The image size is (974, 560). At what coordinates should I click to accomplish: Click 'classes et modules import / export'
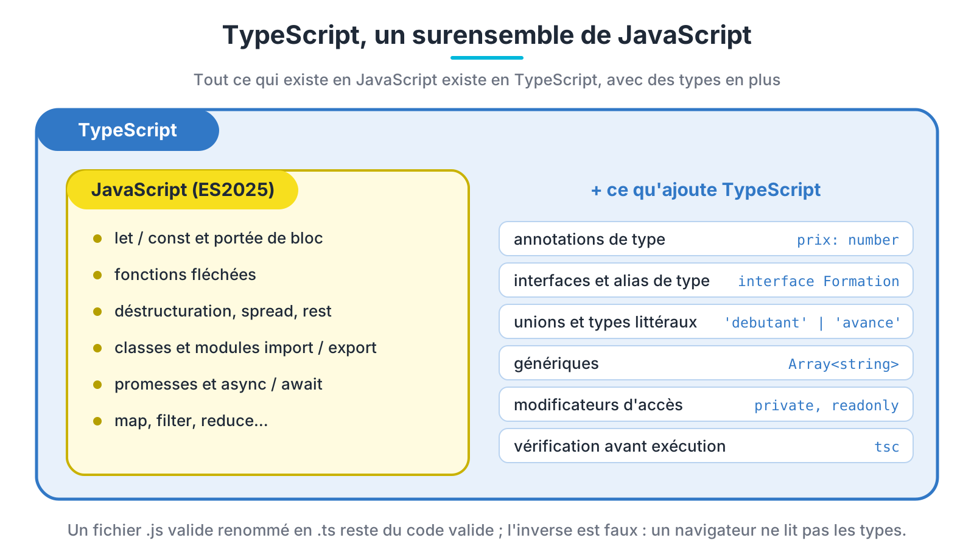click(245, 348)
